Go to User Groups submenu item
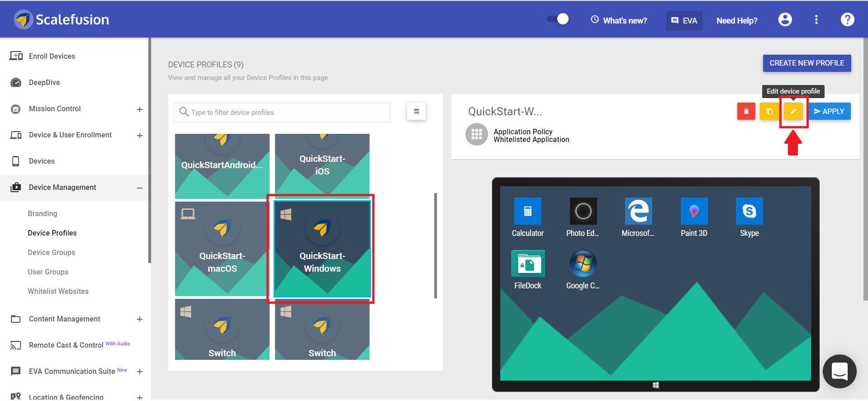Screen dimensions: 868x401 (48, 272)
